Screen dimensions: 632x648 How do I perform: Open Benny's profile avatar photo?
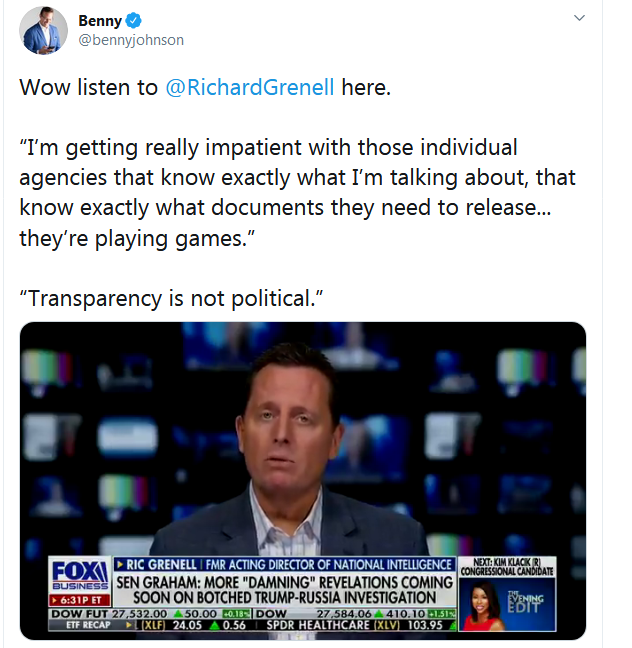click(43, 30)
